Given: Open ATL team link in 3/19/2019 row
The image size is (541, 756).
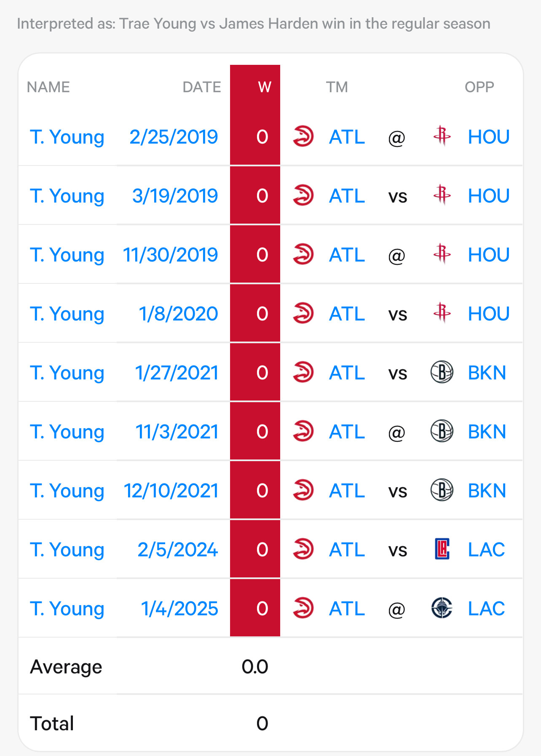Looking at the screenshot, I should point(347,196).
